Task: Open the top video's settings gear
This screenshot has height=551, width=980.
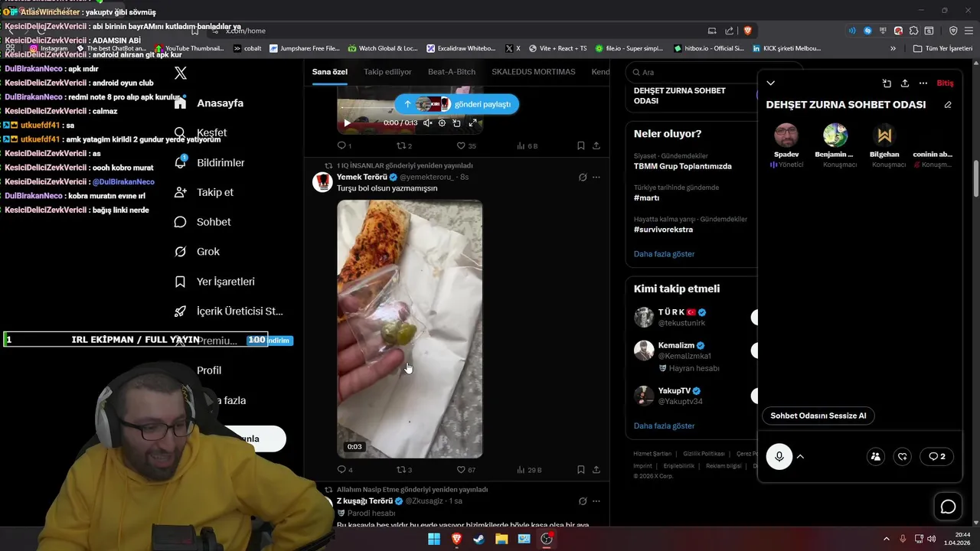Action: 442,122
